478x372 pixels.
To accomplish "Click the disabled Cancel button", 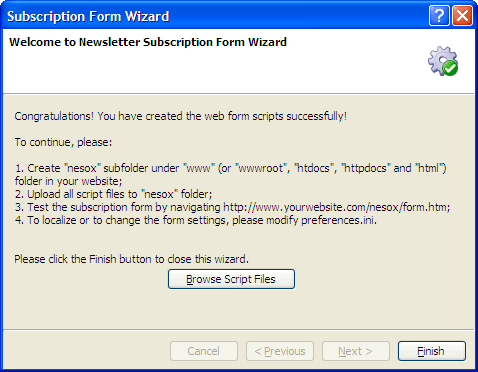I will pyautogui.click(x=204, y=351).
